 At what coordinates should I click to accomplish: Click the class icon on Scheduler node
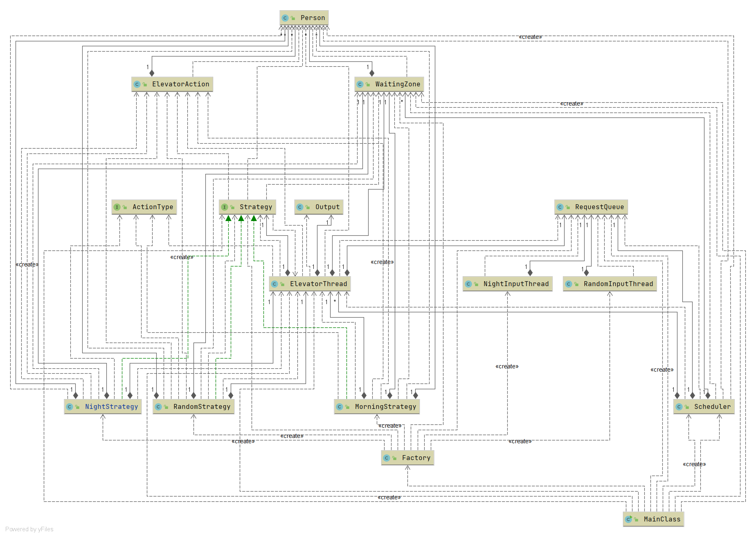679,407
